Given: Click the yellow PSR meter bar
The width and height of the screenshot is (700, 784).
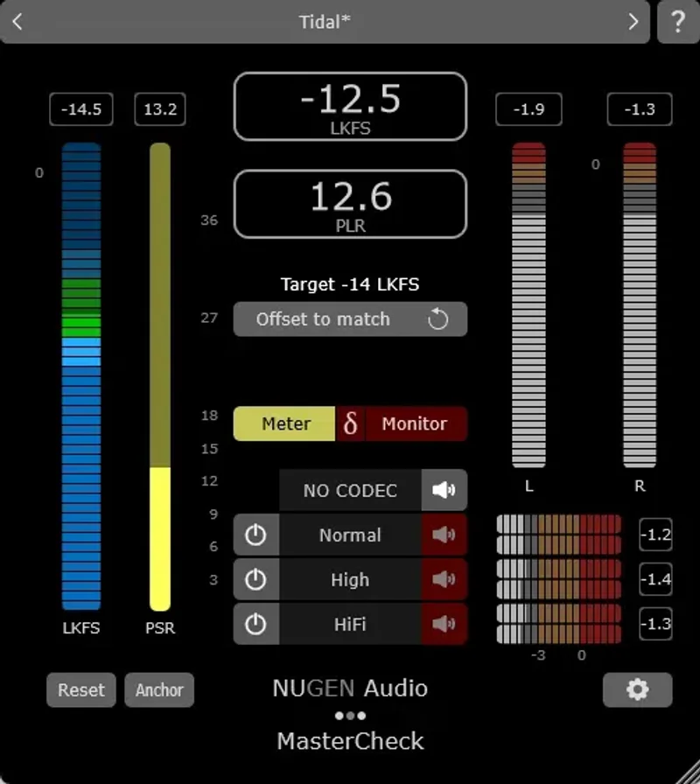Looking at the screenshot, I should click(160, 376).
